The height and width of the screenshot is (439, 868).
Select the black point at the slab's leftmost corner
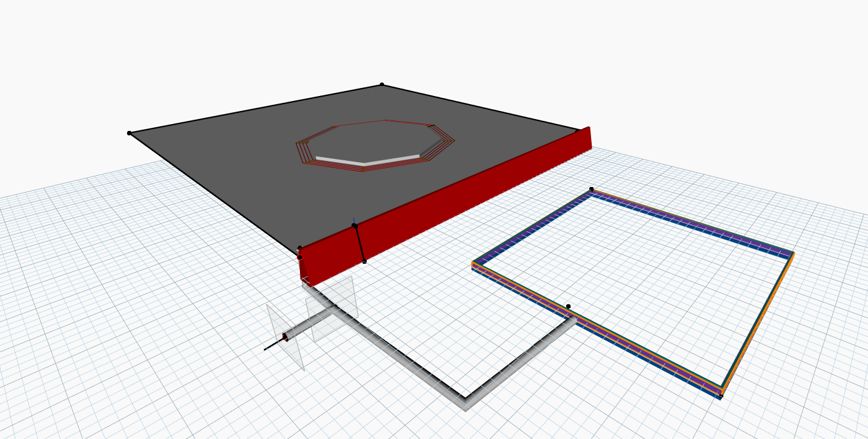[x=129, y=133]
